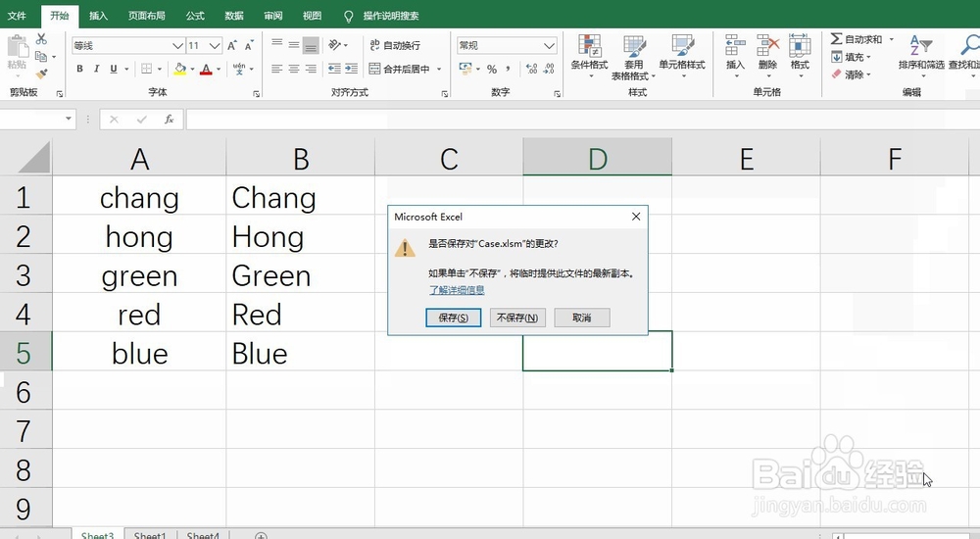Toggle Underline formatting
Screen dimensions: 980x539
tap(113, 69)
